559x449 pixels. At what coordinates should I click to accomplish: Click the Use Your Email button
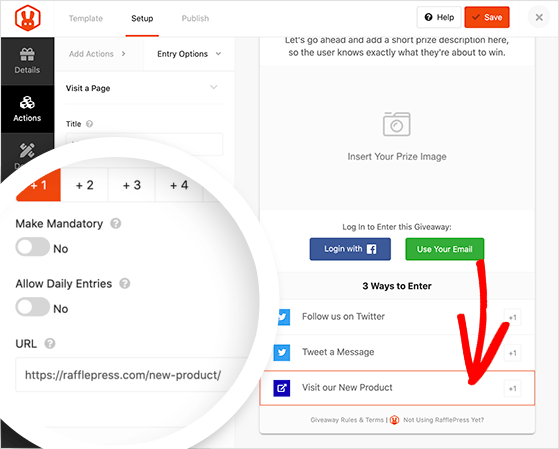click(445, 249)
